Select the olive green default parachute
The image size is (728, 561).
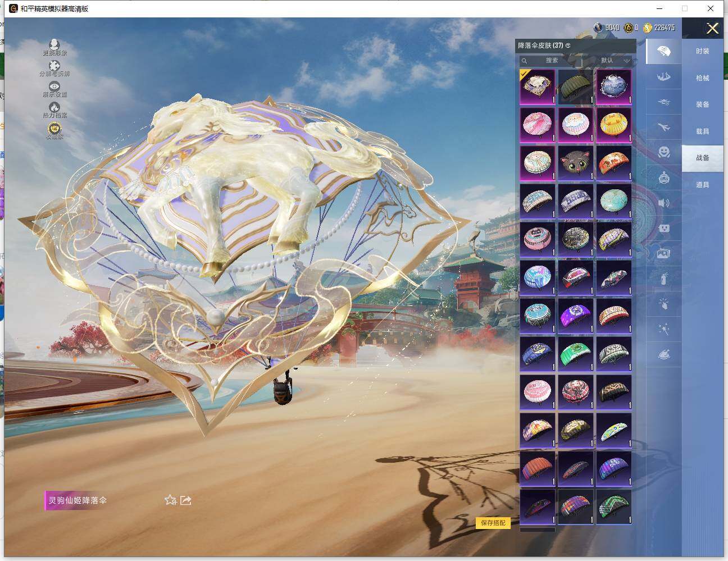pyautogui.click(x=576, y=86)
